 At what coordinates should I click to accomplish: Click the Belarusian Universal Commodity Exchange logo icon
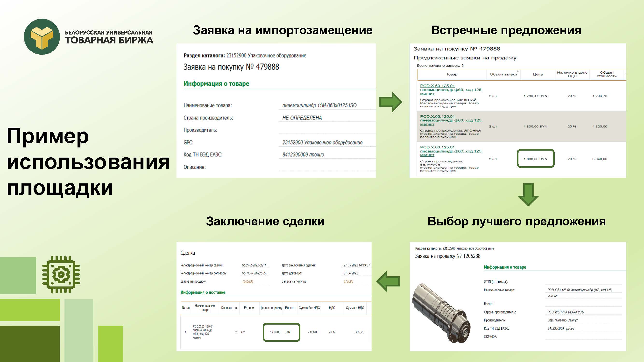click(x=42, y=37)
